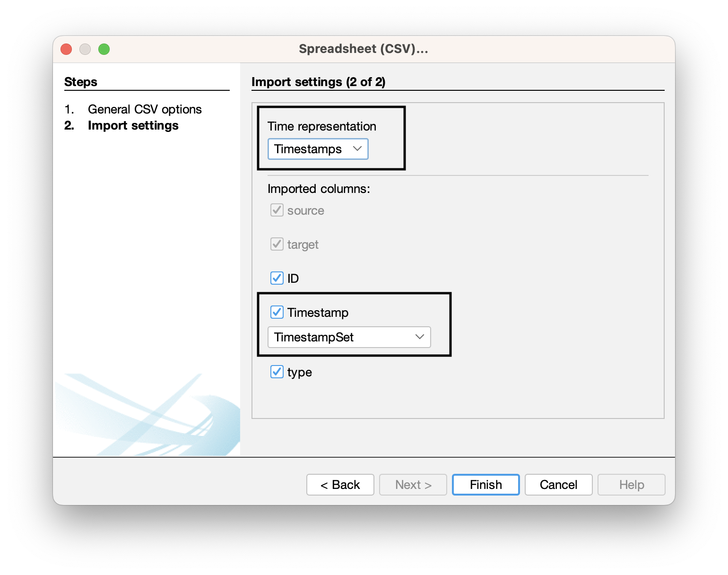Open the Time representation dropdown

(x=318, y=149)
